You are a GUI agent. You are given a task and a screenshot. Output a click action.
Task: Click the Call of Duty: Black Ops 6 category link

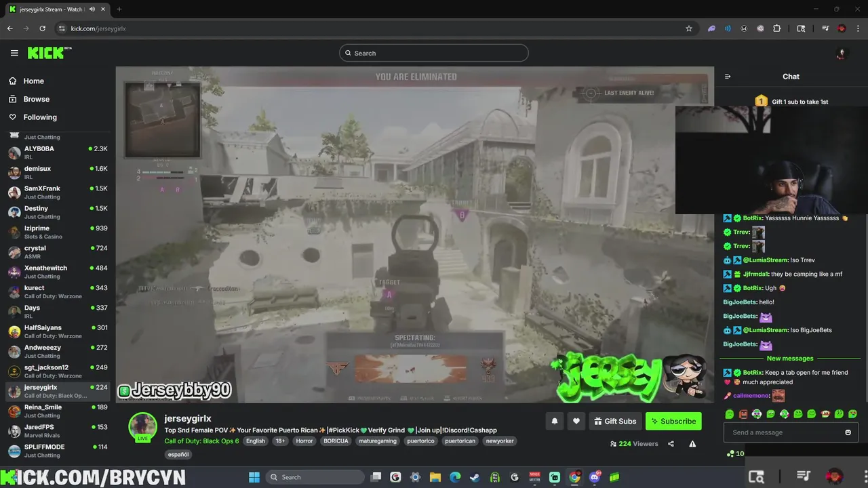click(201, 441)
